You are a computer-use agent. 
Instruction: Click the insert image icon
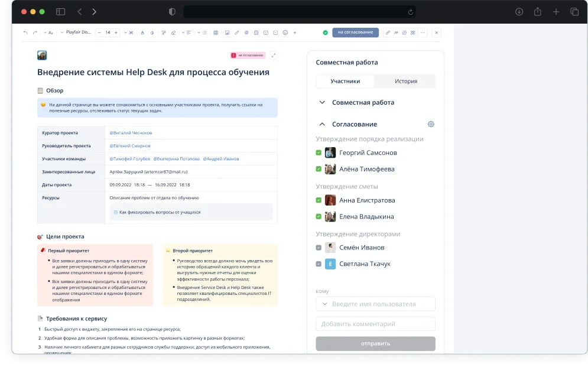click(227, 33)
